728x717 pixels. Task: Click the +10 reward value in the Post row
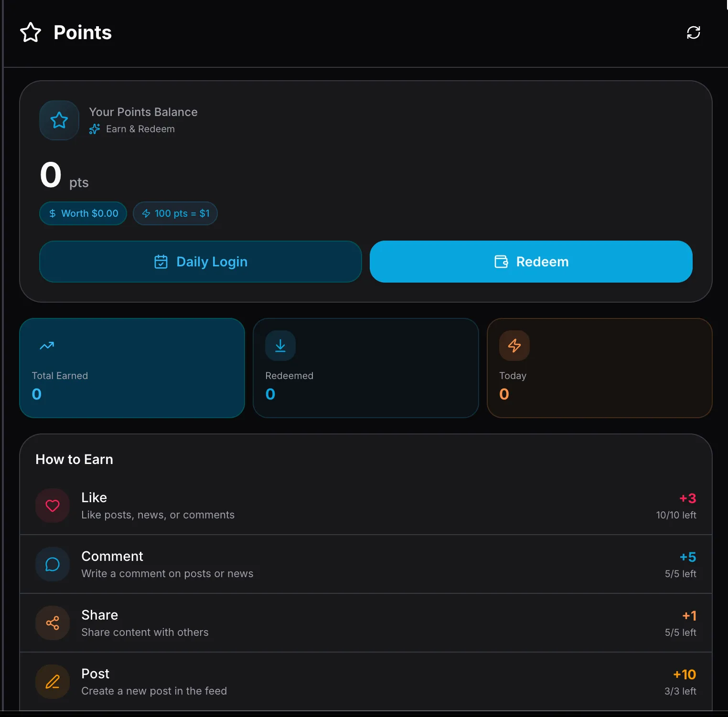(x=684, y=675)
